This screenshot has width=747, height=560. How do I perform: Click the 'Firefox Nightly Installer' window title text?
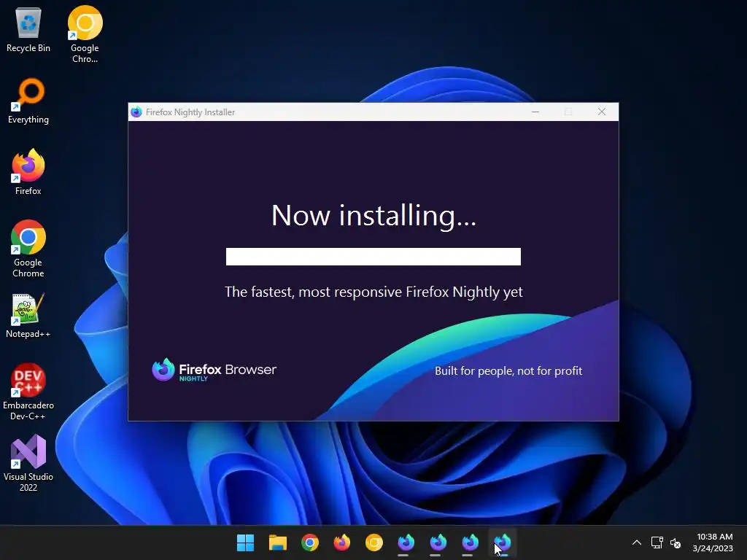190,112
